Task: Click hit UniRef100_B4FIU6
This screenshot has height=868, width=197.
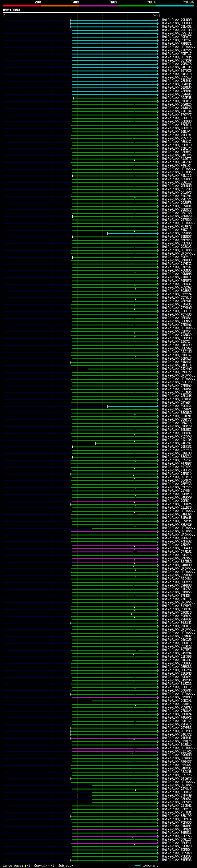Action: pos(176,67)
